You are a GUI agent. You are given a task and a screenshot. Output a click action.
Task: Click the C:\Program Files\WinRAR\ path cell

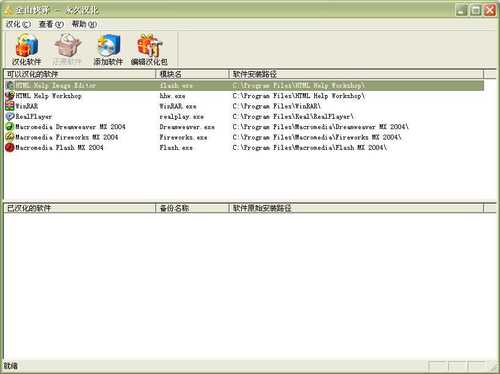[x=277, y=106]
